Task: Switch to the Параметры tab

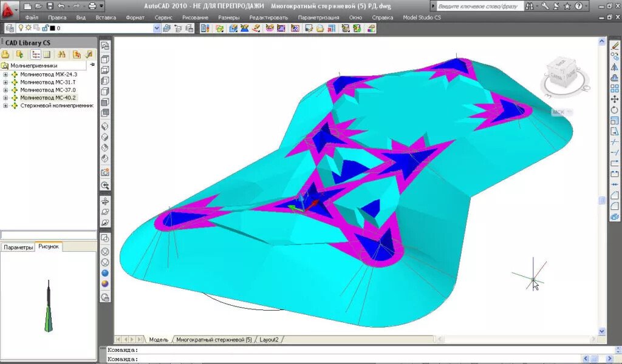Action: [x=18, y=247]
